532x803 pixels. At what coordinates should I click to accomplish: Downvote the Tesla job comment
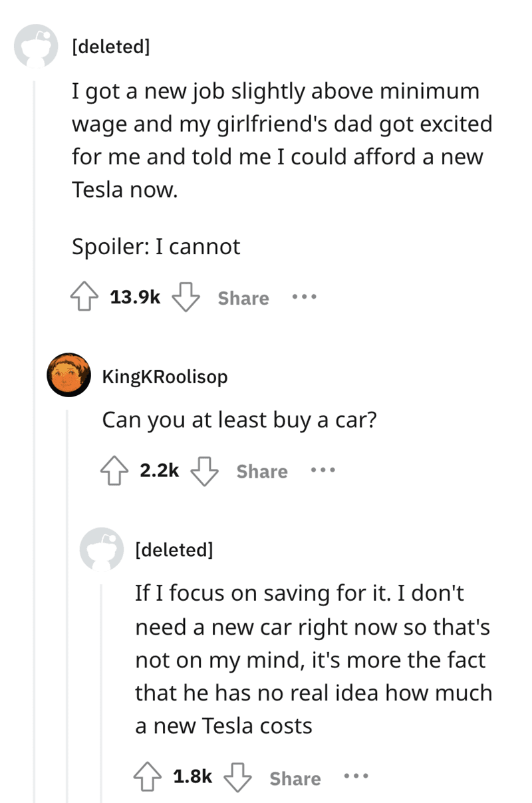(187, 298)
